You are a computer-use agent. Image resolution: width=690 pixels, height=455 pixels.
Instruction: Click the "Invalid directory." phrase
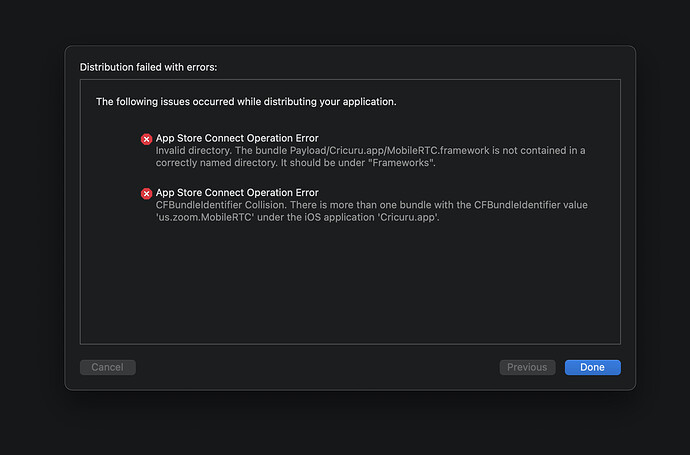[x=188, y=150]
